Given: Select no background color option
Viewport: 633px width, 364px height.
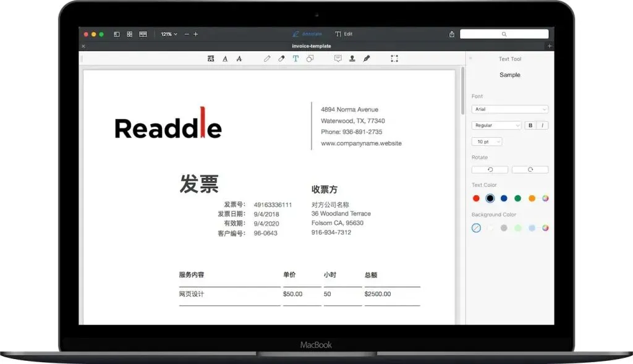Looking at the screenshot, I should coord(477,228).
